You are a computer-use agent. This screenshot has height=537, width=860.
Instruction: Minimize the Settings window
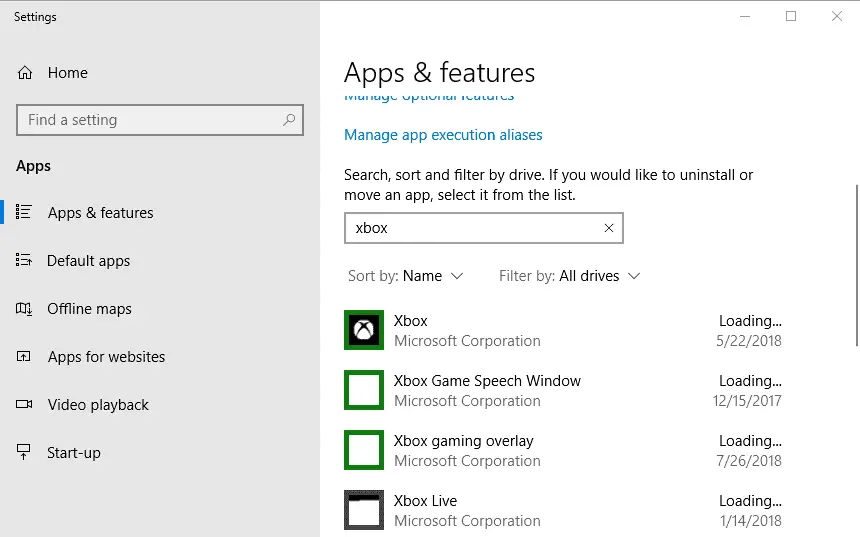click(745, 16)
